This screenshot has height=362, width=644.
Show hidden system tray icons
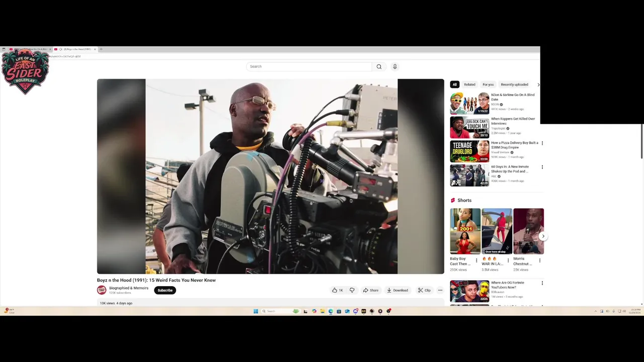click(x=596, y=311)
